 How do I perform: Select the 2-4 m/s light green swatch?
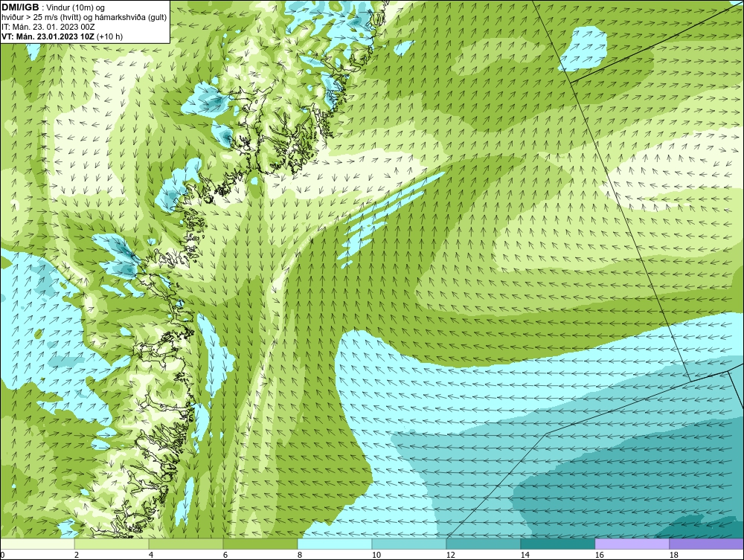pos(112,544)
